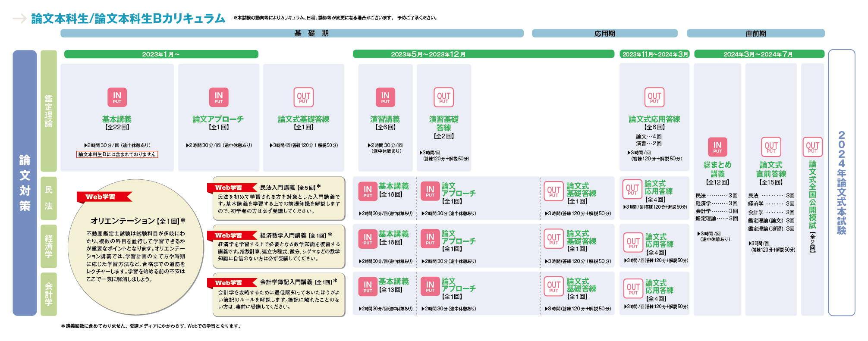
Task: Click the INPUT icon above 鑑定理論 論文アプローチ
Action: click(x=219, y=97)
